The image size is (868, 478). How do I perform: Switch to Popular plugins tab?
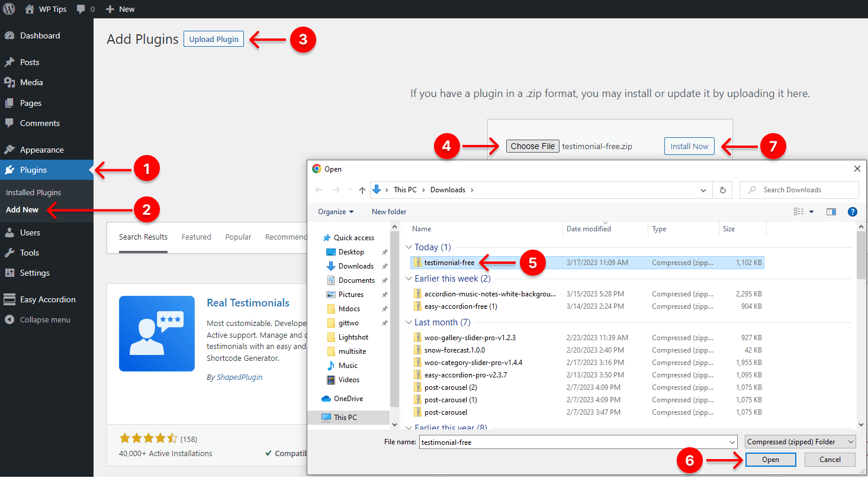[x=238, y=237]
